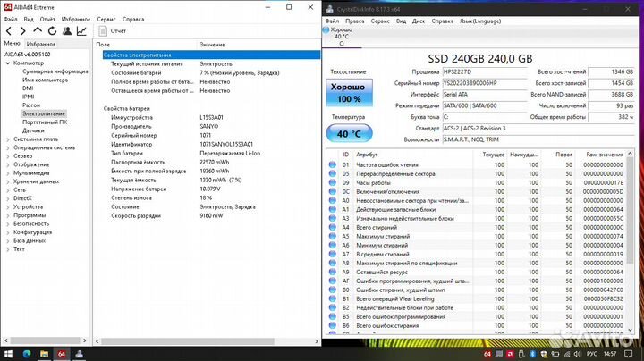The width and height of the screenshot is (644, 361).
Task: Open the 14:57 taskbar clock
Action: tap(610, 354)
